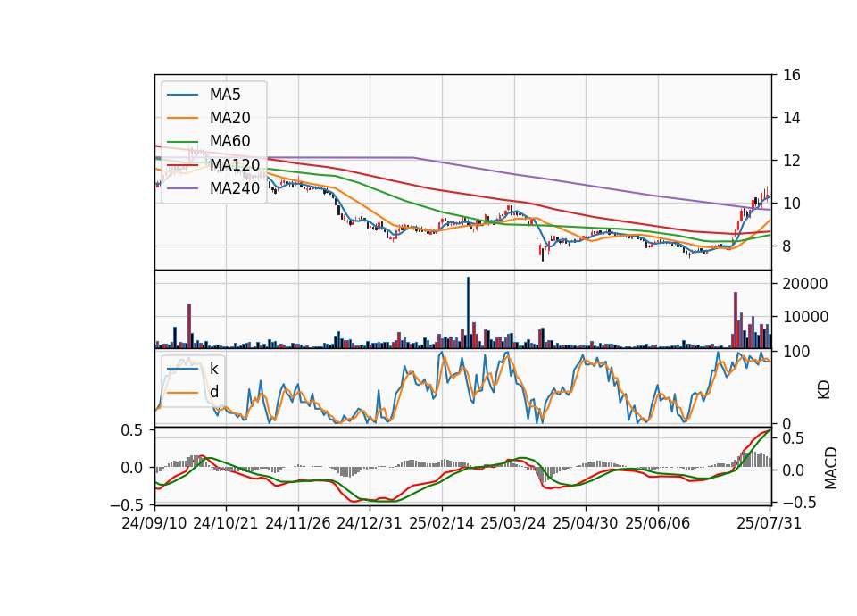This screenshot has height=616, width=857.
Task: Click the MA60 legend label
Action: (229, 141)
